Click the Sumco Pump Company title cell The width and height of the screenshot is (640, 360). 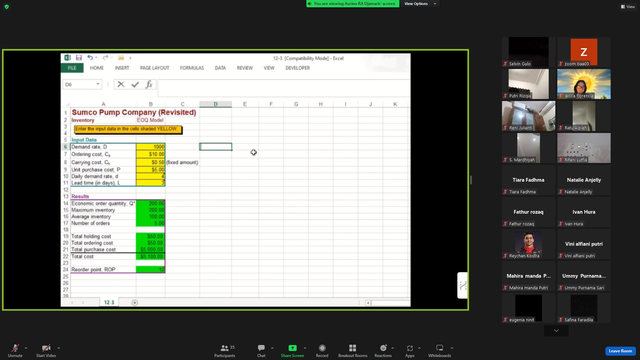click(134, 112)
